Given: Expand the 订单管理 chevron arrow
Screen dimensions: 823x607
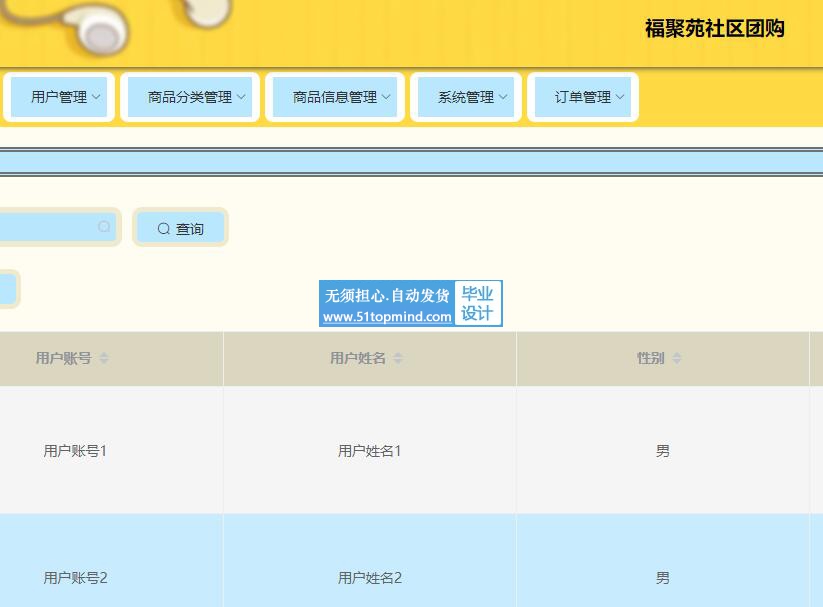Looking at the screenshot, I should pyautogui.click(x=620, y=97).
